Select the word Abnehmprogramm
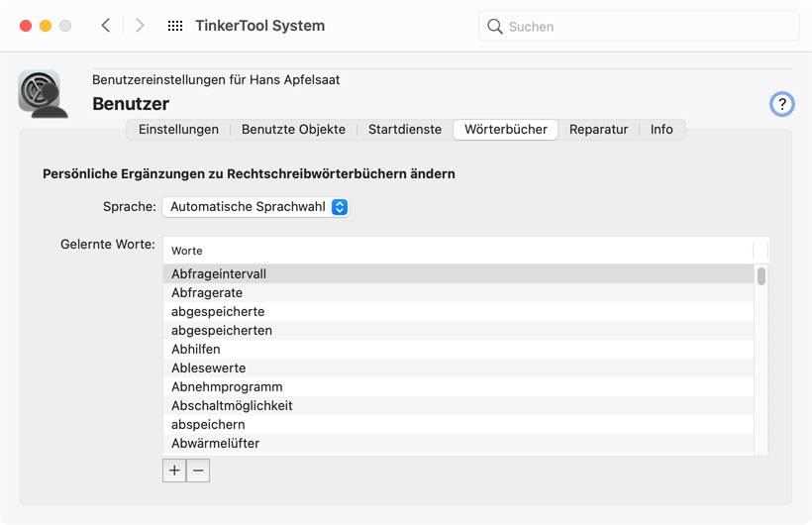 [458, 386]
